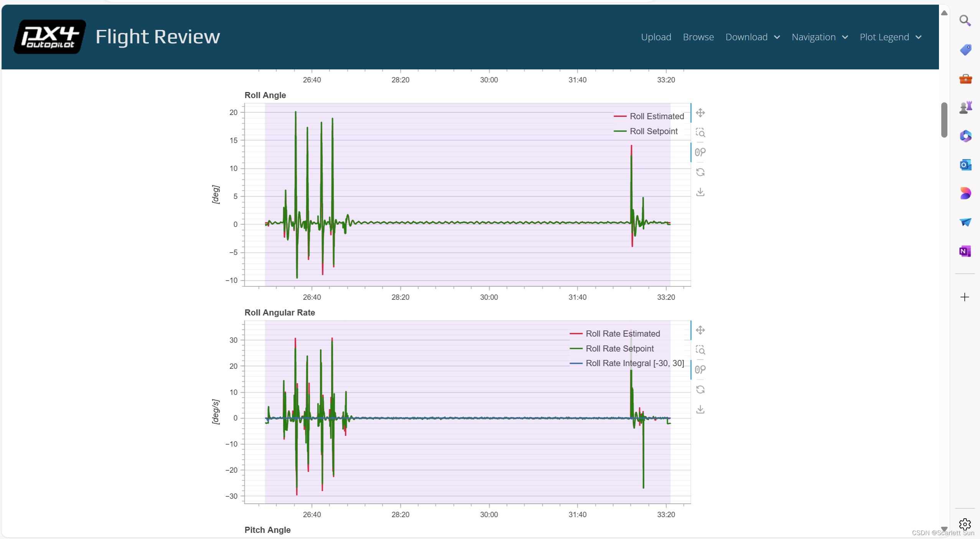Image resolution: width=980 pixels, height=539 pixels.
Task: Activate Box Zoom on Roll Angular Rate plot
Action: tap(700, 350)
